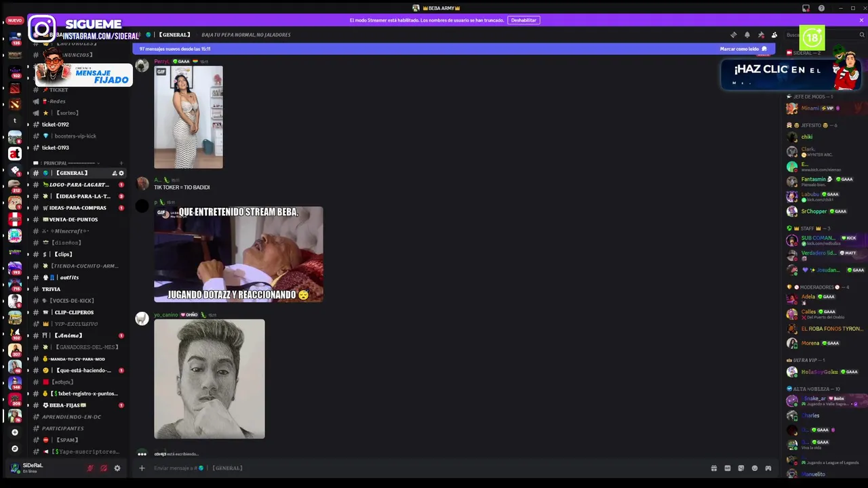Open notification settings bell icon
The width and height of the screenshot is (868, 488).
pos(747,35)
